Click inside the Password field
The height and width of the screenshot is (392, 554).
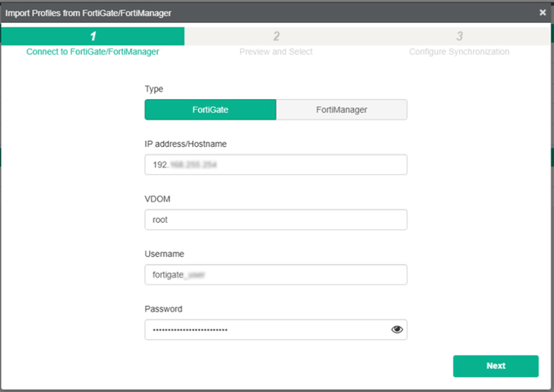276,330
